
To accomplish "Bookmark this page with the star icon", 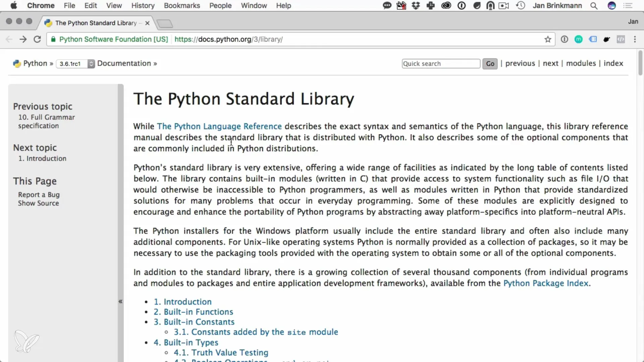I will 548,39.
